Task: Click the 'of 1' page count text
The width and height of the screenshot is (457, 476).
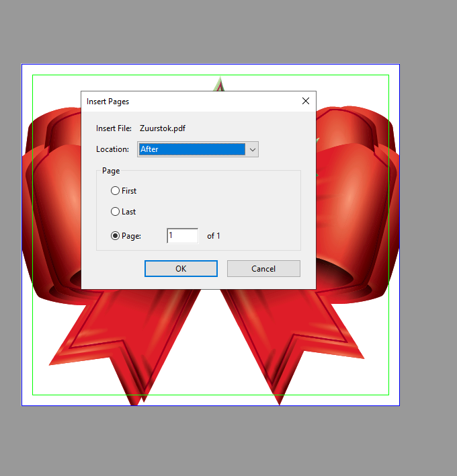Action: click(214, 236)
